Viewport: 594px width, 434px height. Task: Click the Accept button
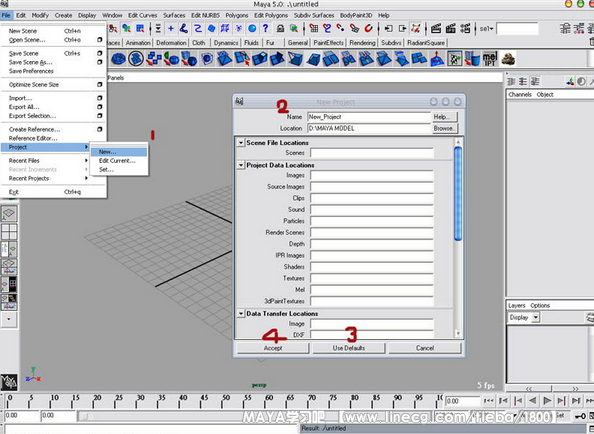click(273, 348)
